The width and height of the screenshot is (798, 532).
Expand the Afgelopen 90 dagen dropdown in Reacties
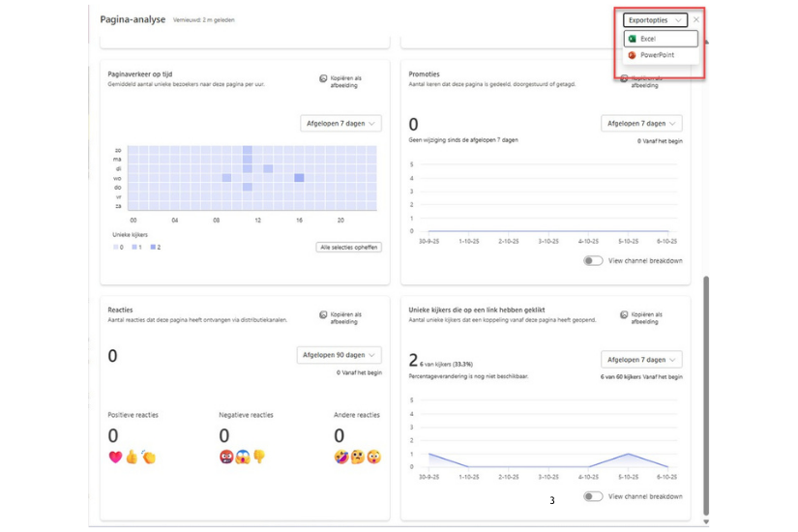(x=340, y=355)
